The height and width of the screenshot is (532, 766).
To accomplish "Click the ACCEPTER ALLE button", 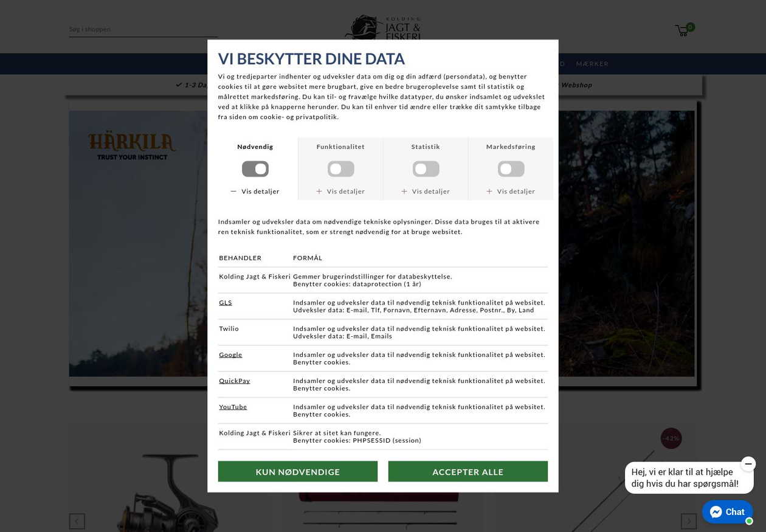I will click(x=468, y=472).
